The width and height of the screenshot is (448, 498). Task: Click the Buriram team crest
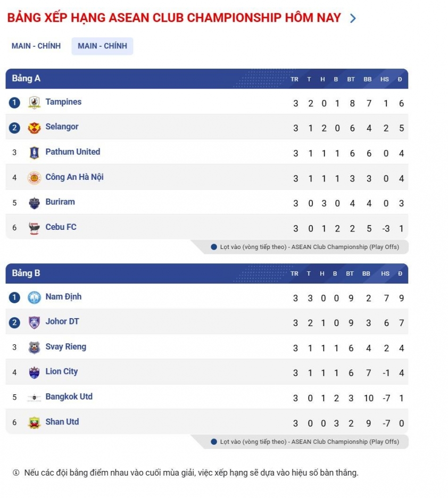[34, 203]
